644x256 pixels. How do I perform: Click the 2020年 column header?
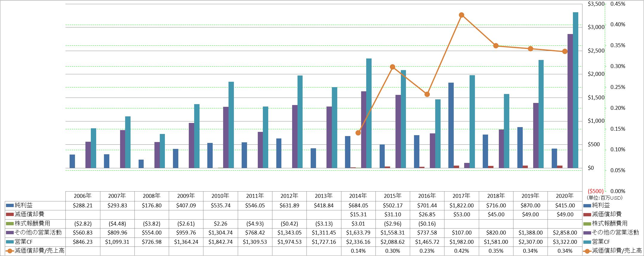point(565,196)
